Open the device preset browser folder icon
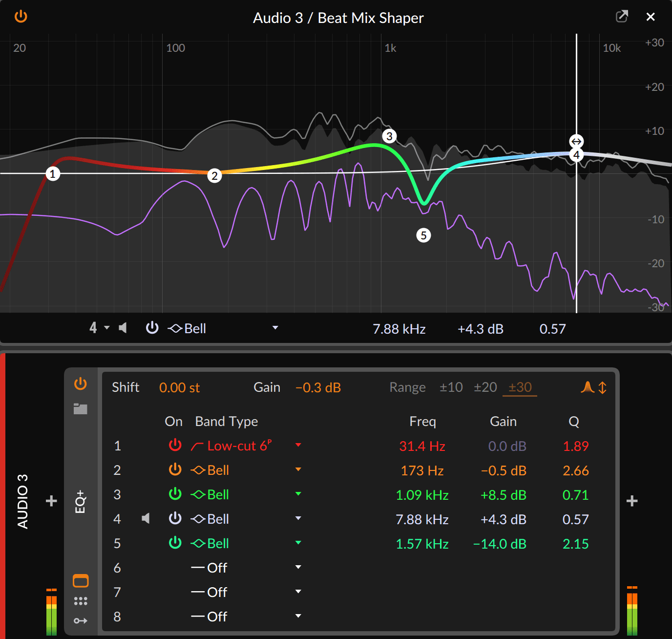Screen dimensions: 672x639 coord(81,409)
